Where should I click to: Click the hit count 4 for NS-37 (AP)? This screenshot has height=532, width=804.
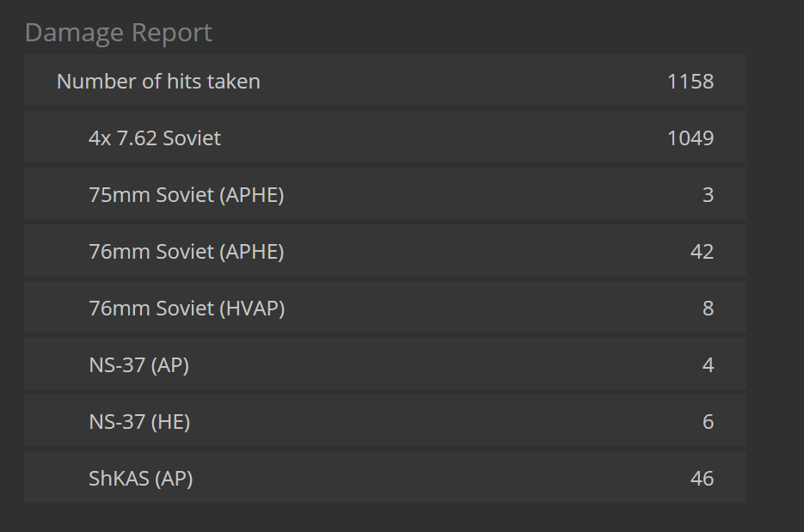pos(708,365)
